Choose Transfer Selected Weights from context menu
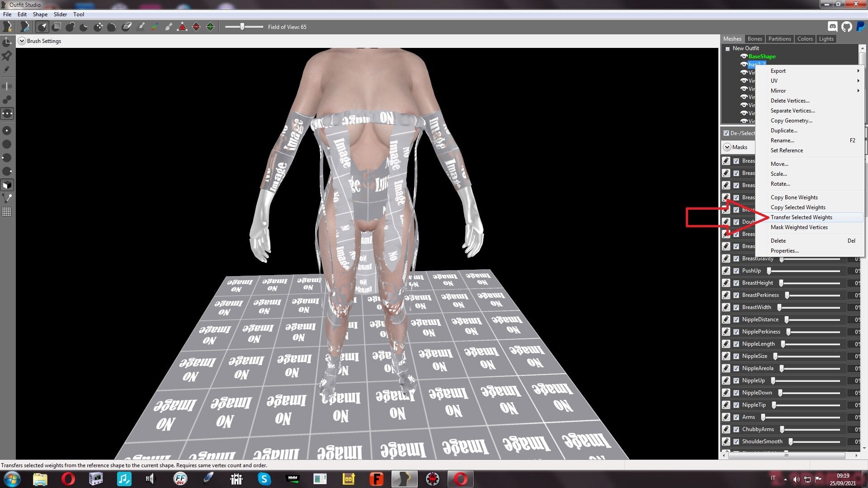Image resolution: width=868 pixels, height=488 pixels. point(815,217)
